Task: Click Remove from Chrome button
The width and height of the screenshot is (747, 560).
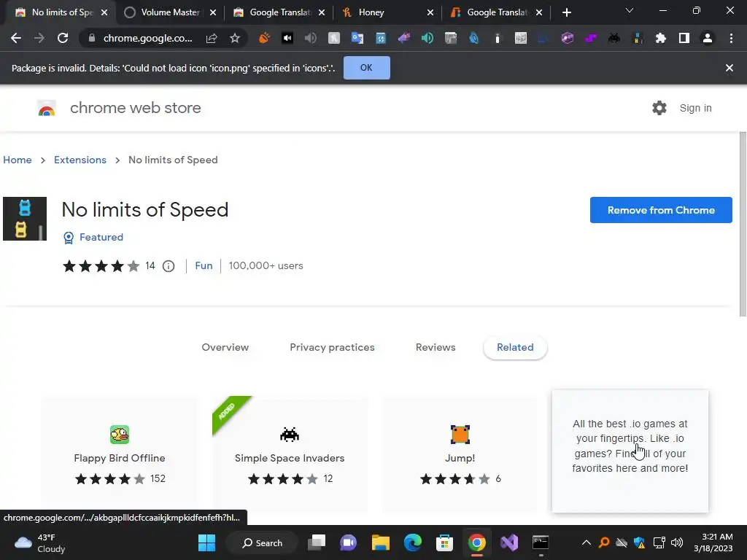Action: pos(661,210)
